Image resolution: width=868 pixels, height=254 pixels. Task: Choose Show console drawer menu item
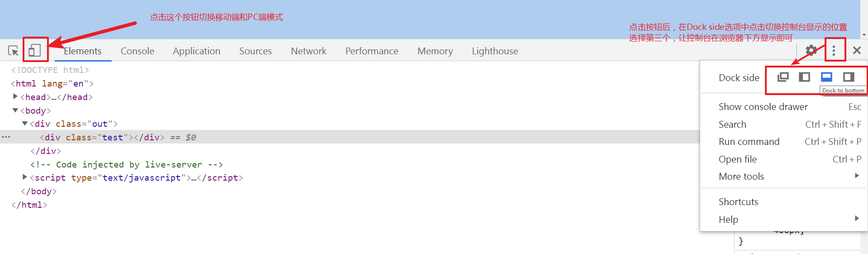(763, 107)
